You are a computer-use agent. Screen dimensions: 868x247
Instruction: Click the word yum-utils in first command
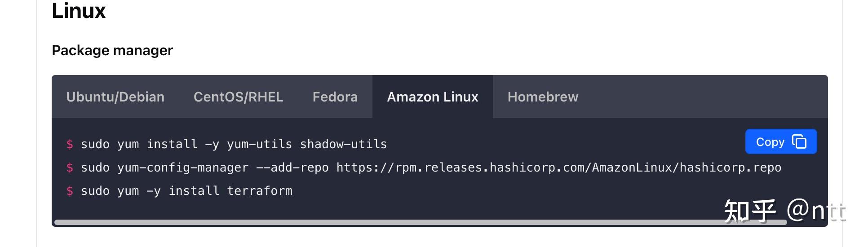(259, 144)
